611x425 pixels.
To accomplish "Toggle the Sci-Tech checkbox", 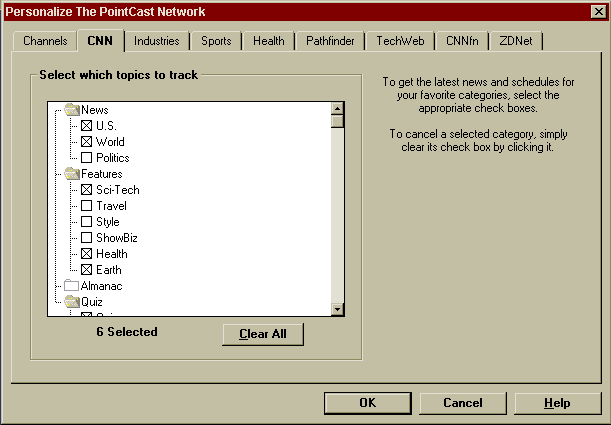I will 86,190.
